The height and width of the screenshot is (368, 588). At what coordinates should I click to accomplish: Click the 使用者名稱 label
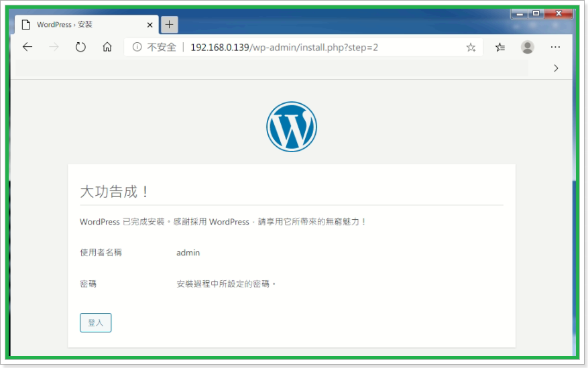(101, 253)
